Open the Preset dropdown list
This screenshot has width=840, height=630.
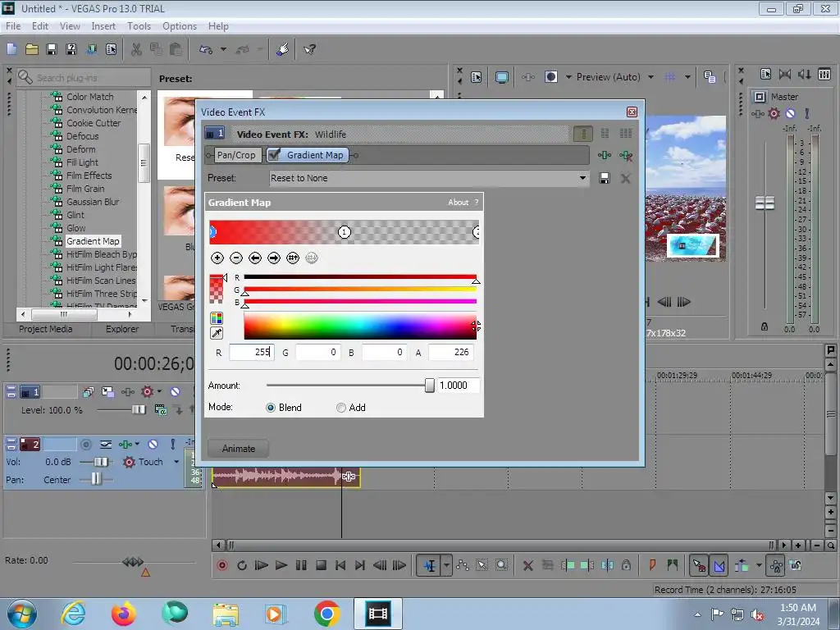pyautogui.click(x=582, y=178)
